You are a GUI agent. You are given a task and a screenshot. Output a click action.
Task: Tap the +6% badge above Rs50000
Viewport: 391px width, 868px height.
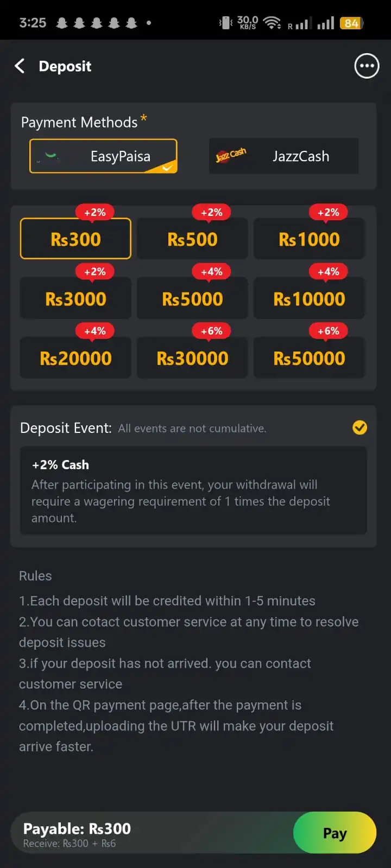click(x=328, y=331)
